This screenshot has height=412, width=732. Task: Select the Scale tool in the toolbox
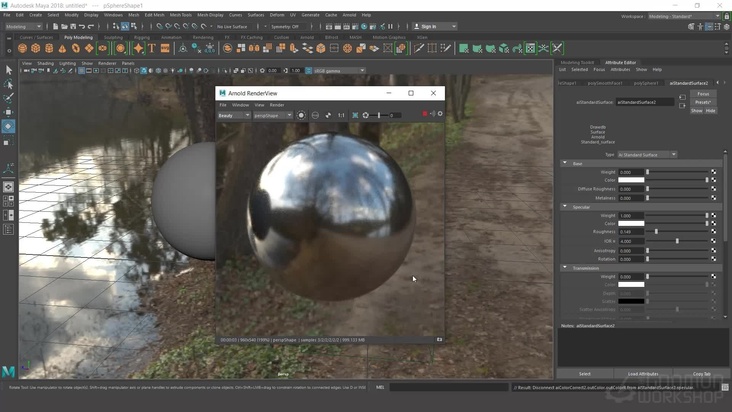pos(8,141)
